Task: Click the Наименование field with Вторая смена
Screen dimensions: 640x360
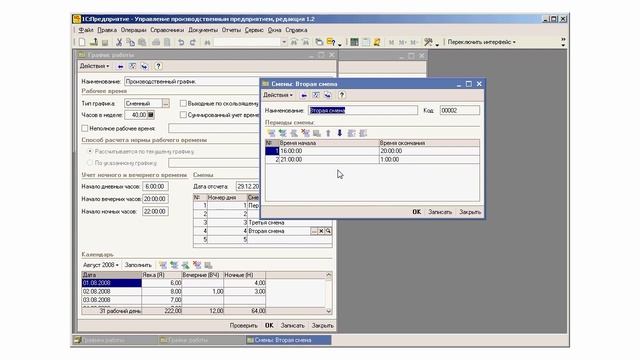Action: (x=363, y=110)
